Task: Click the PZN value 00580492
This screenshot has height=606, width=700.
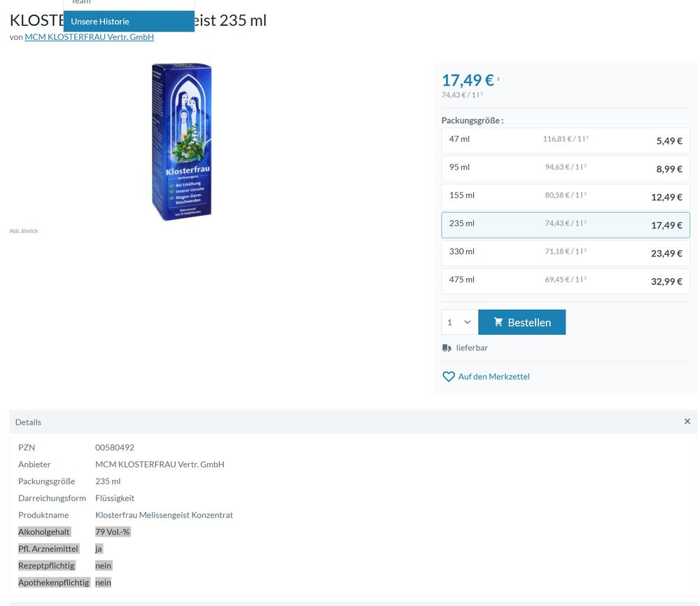Action: [115, 448]
